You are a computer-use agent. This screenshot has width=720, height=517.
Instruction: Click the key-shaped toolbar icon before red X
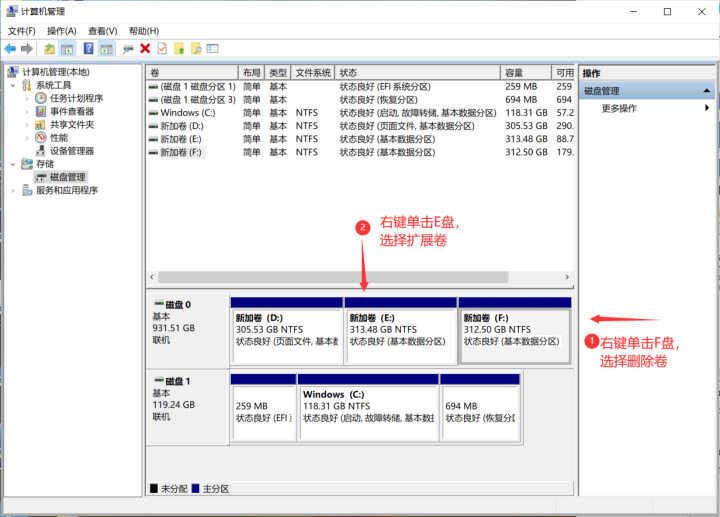[x=128, y=48]
